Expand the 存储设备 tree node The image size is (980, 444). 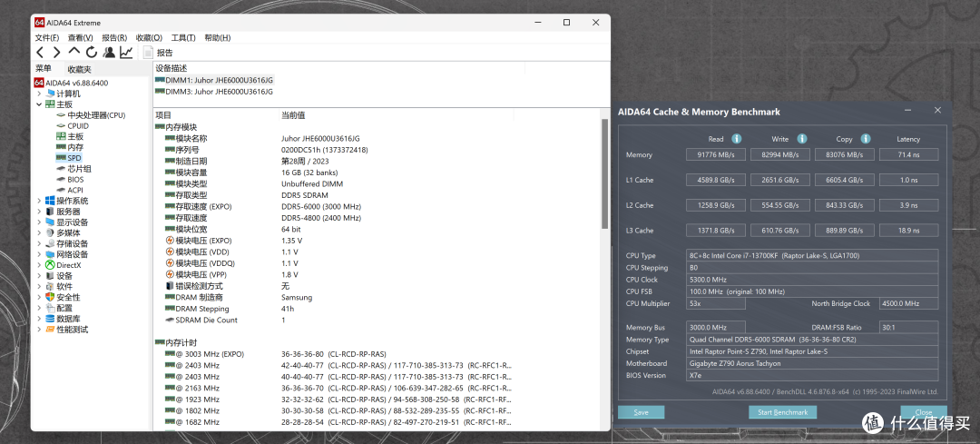[x=39, y=243]
